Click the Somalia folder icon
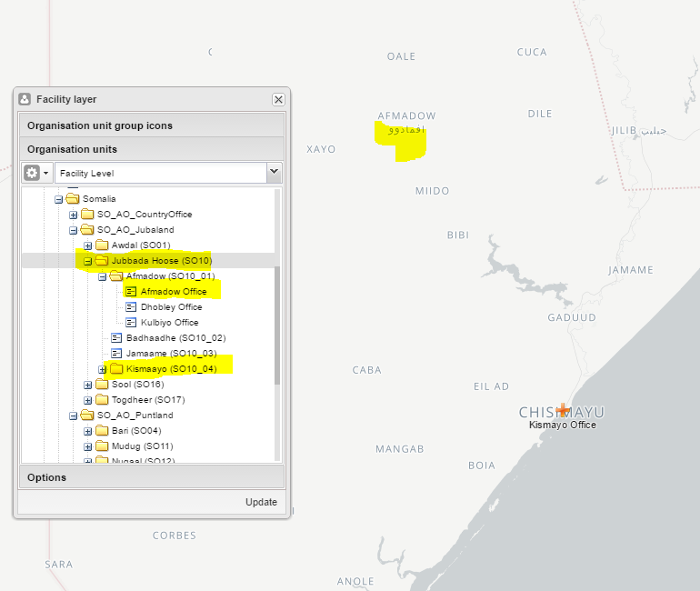The image size is (700, 591). click(73, 199)
